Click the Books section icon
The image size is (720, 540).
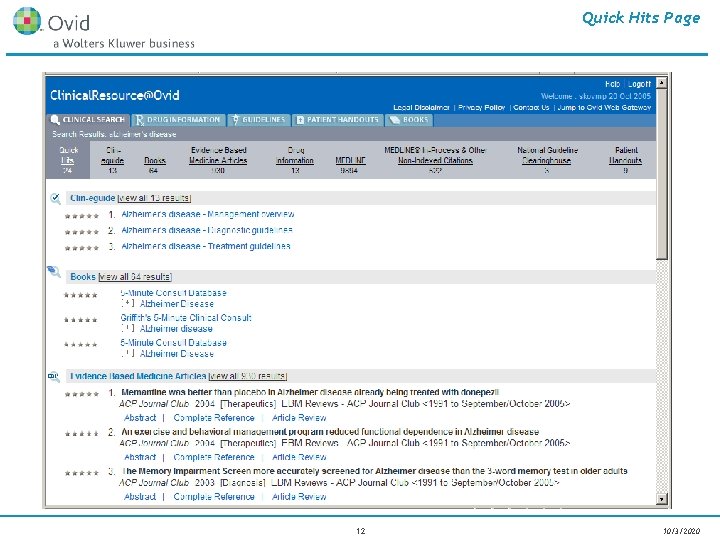tap(54, 271)
